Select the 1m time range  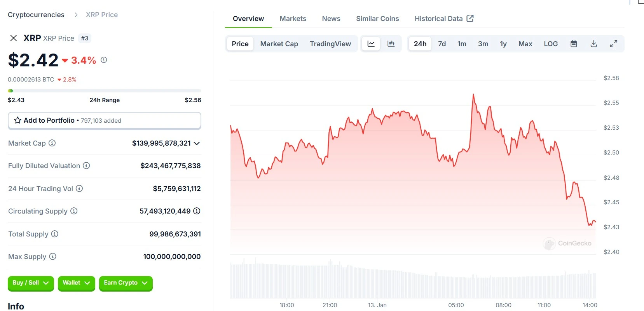462,44
